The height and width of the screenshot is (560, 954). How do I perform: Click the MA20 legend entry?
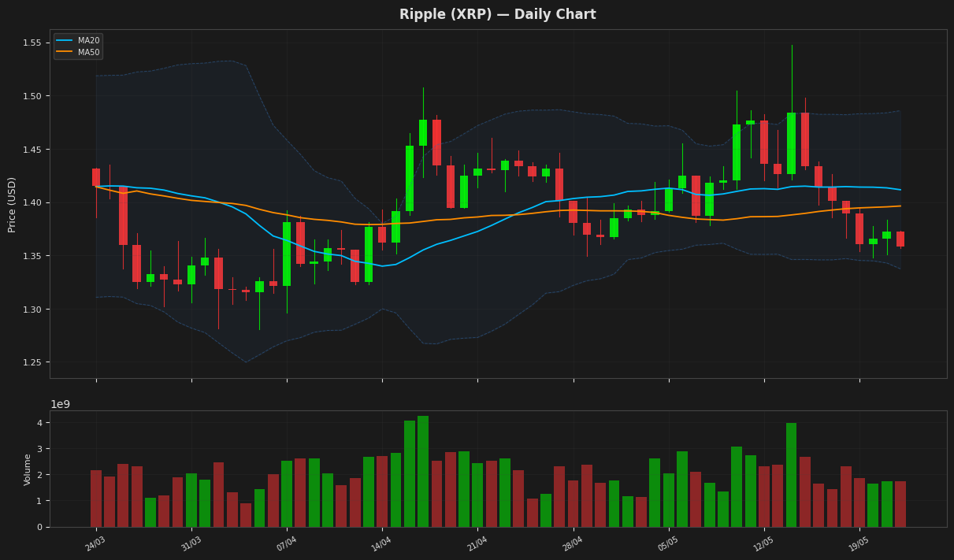(77, 40)
